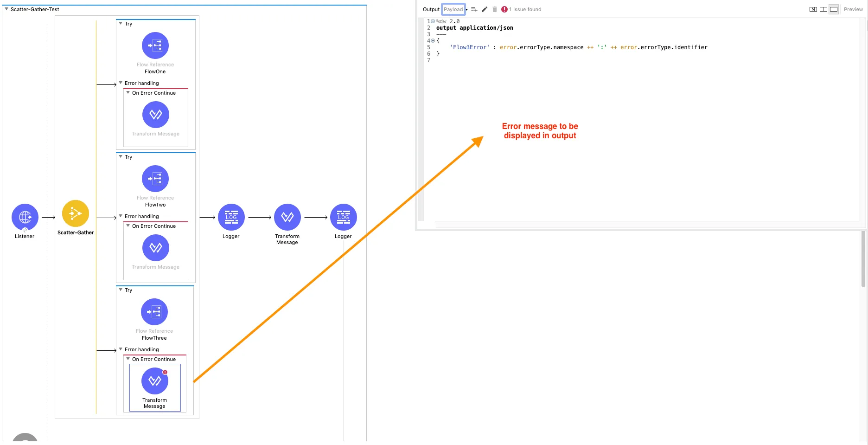Collapse Error handling section under FlowTwo
This screenshot has width=868, height=445.
pyautogui.click(x=121, y=216)
